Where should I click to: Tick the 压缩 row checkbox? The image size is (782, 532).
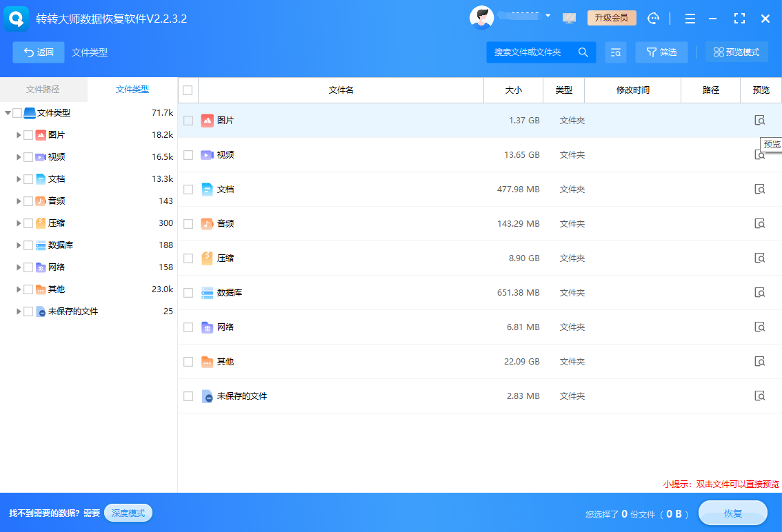pos(188,258)
